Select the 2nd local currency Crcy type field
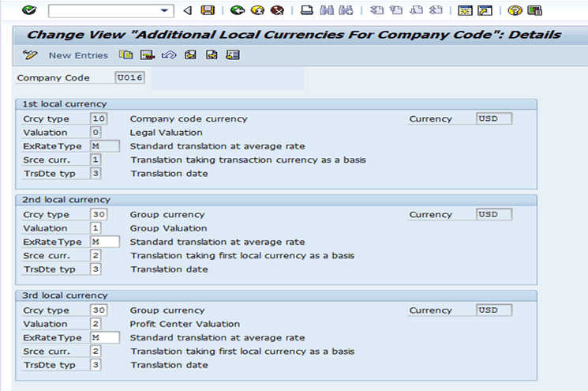 pyautogui.click(x=98, y=215)
